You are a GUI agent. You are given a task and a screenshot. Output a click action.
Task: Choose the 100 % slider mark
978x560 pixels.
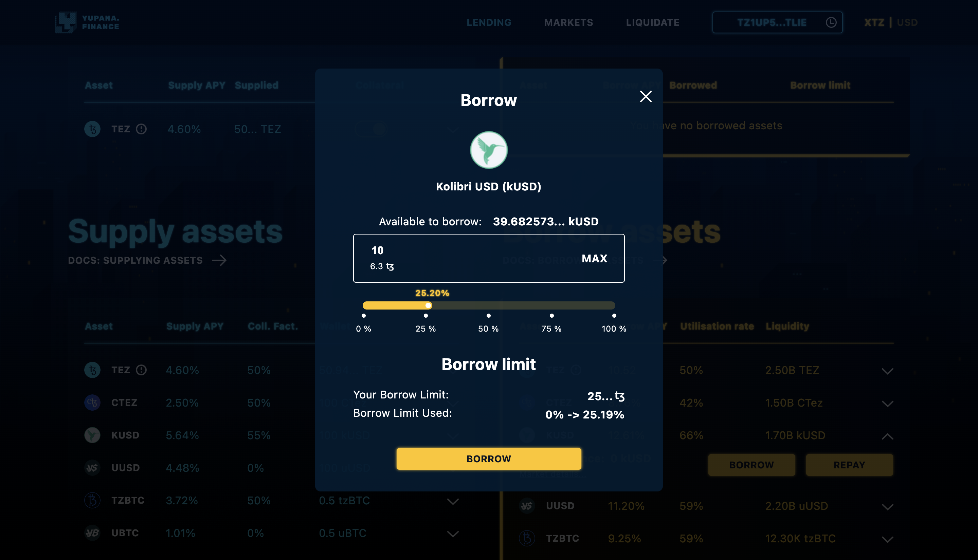(x=614, y=316)
